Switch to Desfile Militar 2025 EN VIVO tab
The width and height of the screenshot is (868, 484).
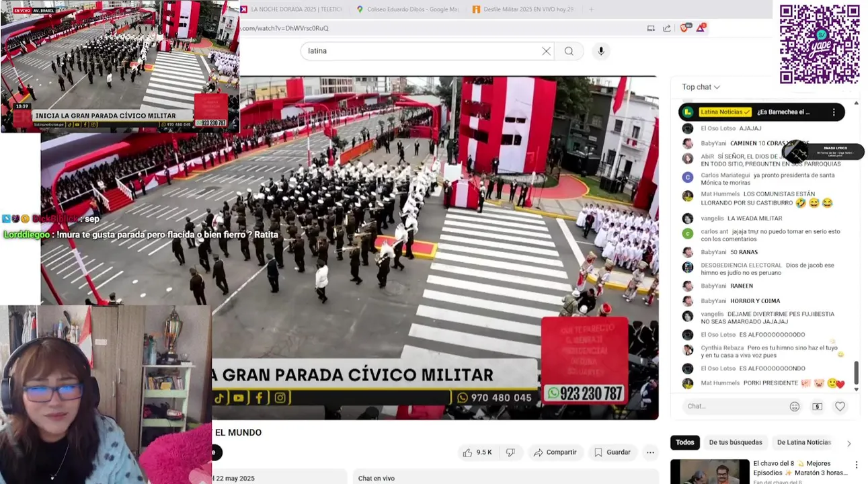click(523, 9)
